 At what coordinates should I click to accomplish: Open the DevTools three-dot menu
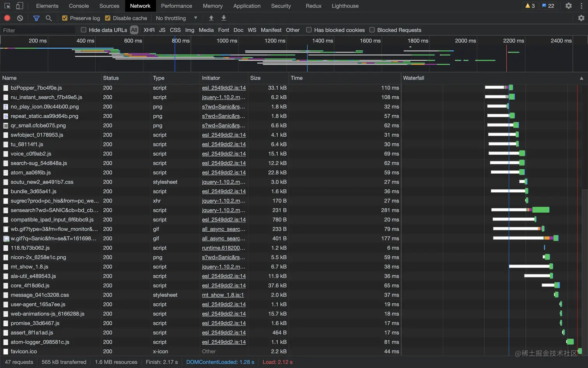581,6
